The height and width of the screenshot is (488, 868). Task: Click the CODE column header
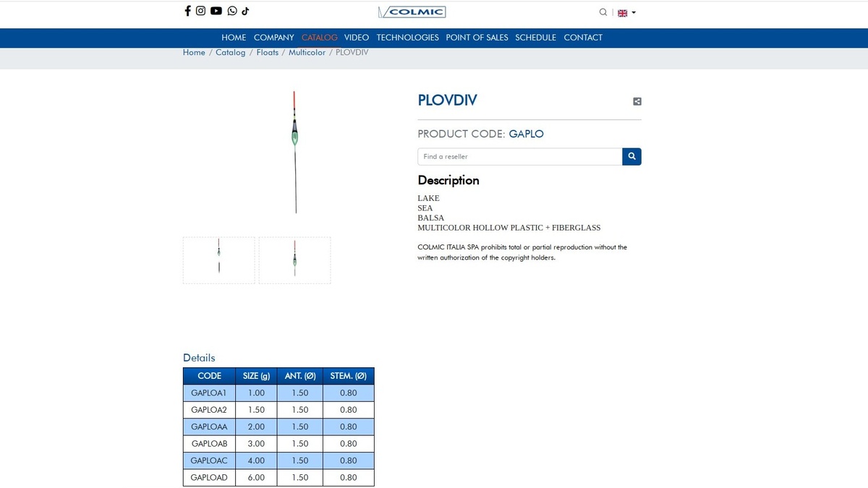click(x=210, y=376)
